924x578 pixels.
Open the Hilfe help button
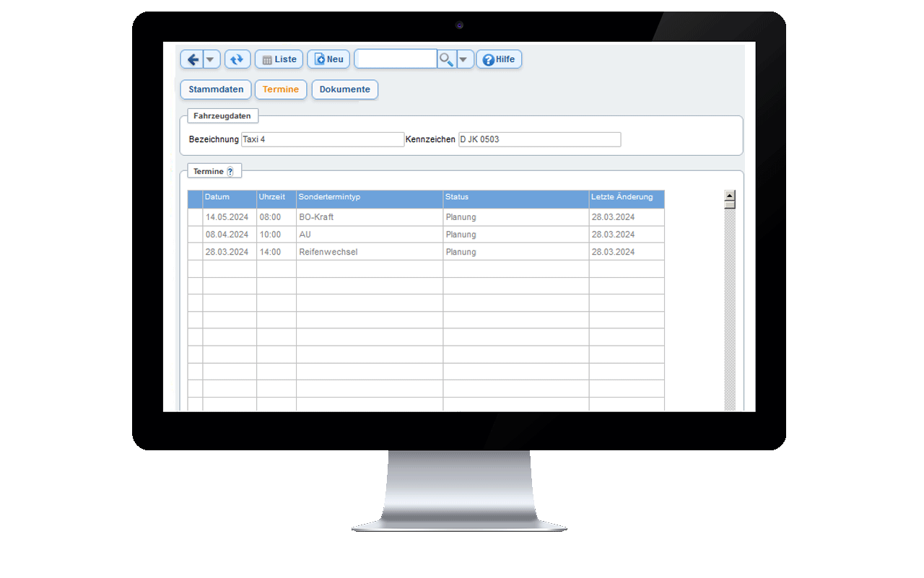(x=499, y=59)
